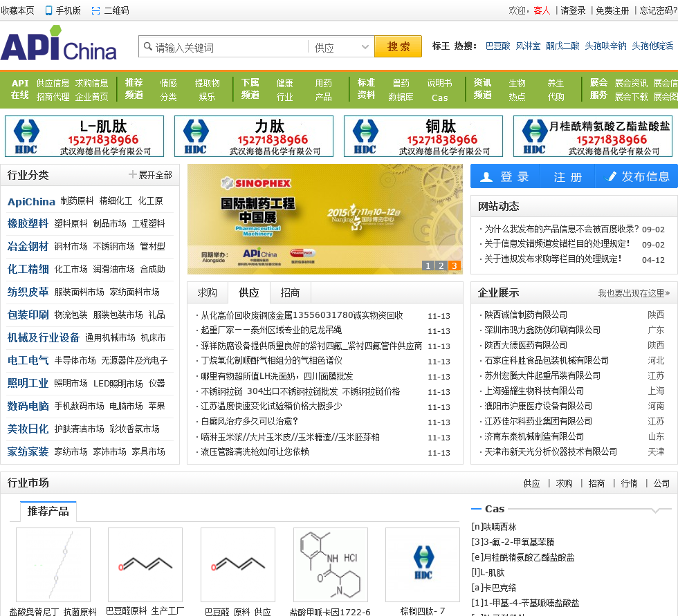
Task: Click the SINOPHEX exhibition banner
Action: click(324, 219)
